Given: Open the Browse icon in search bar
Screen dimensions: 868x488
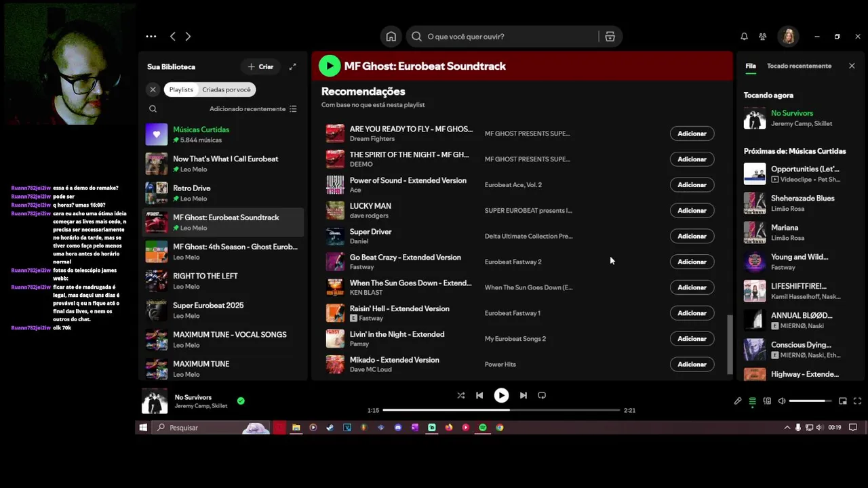Looking at the screenshot, I should point(610,37).
